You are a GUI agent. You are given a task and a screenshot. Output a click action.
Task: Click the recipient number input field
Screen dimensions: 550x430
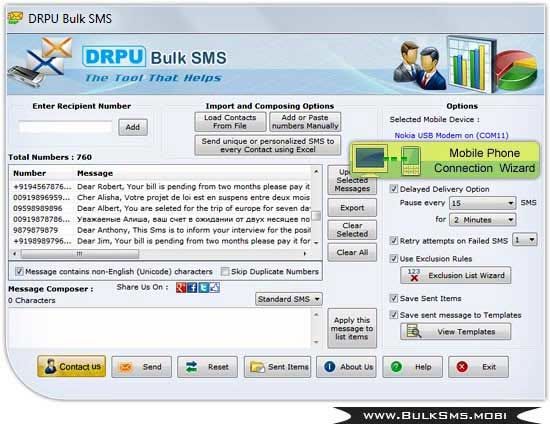click(66, 127)
